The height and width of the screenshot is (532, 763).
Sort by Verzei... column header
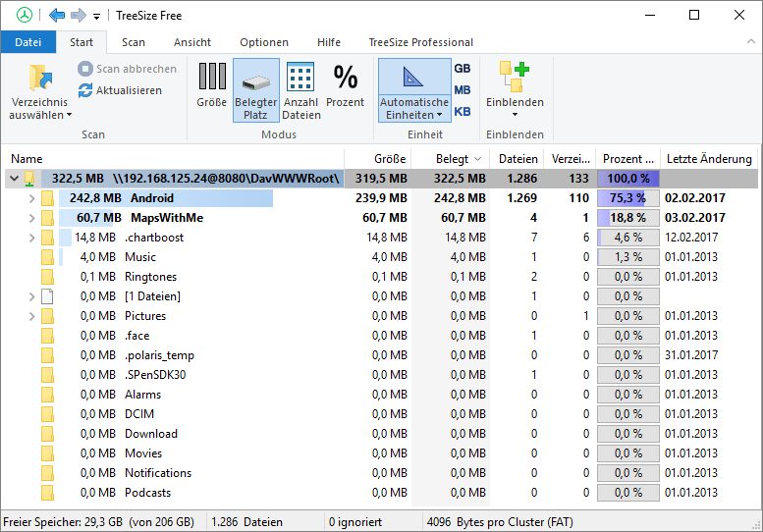(571, 159)
